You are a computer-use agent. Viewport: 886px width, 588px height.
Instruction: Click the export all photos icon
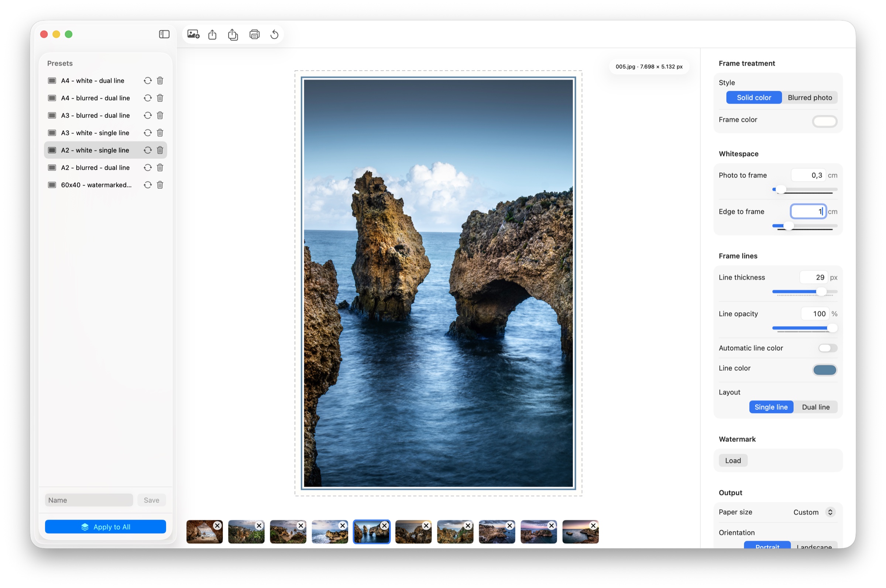pos(233,34)
